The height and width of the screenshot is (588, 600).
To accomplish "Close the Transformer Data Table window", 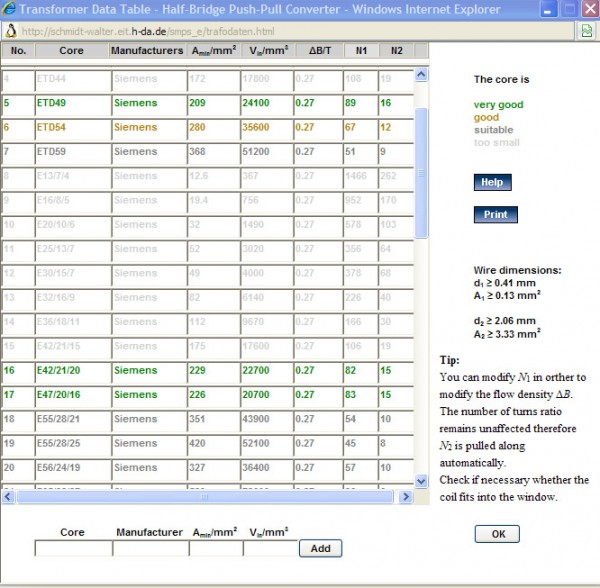I will pos(588,10).
